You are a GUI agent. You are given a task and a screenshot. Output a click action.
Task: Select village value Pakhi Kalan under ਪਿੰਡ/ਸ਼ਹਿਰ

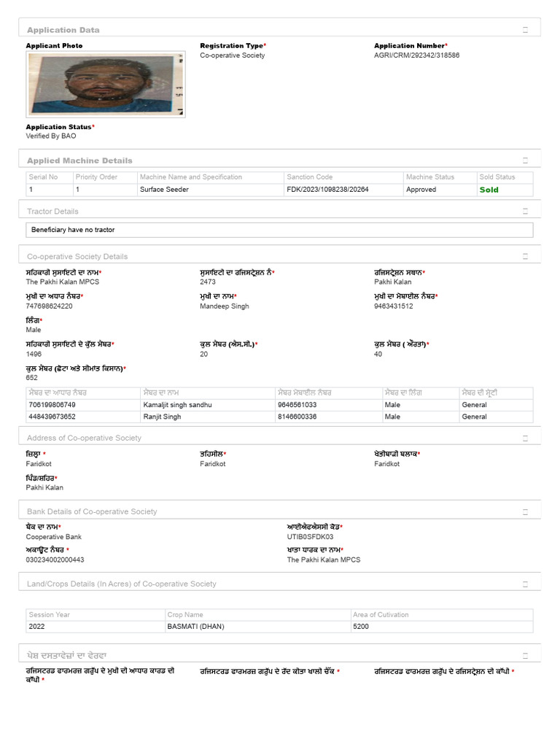(x=44, y=488)
